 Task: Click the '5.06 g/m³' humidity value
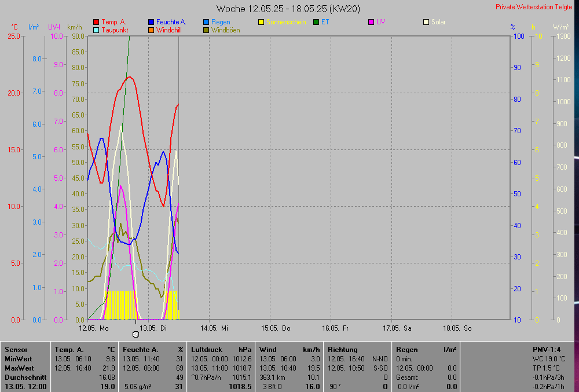coord(138,387)
